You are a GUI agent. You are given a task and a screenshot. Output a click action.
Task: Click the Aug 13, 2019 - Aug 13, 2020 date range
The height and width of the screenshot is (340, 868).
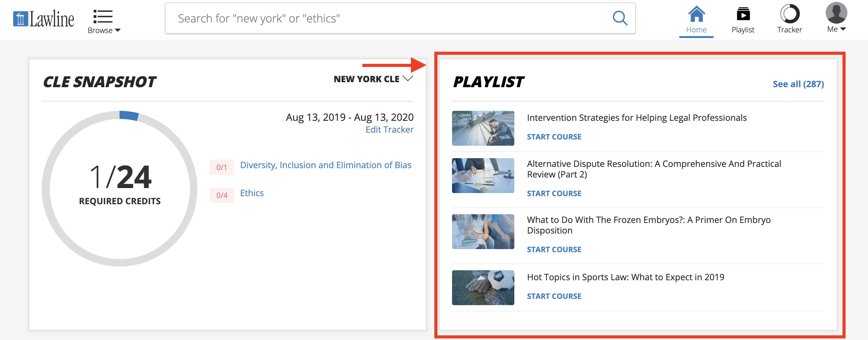click(349, 117)
